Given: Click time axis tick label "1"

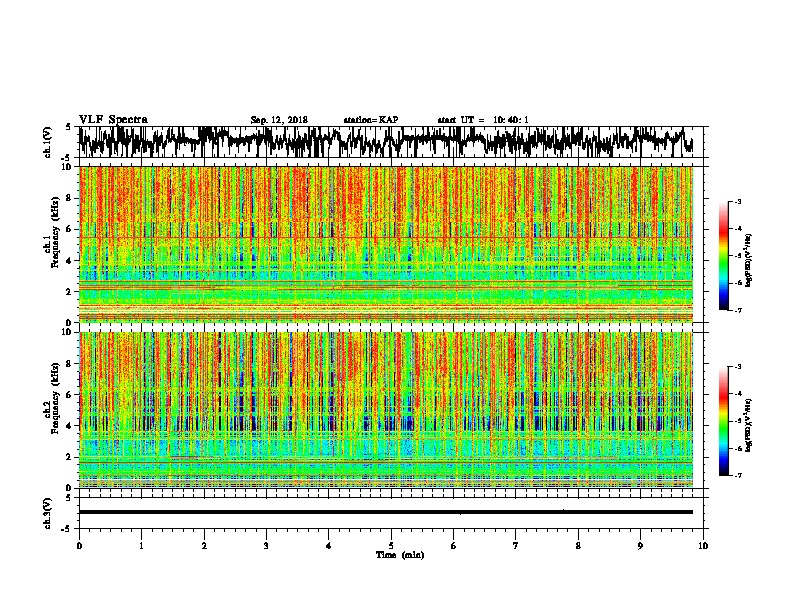Looking at the screenshot, I should [x=141, y=546].
